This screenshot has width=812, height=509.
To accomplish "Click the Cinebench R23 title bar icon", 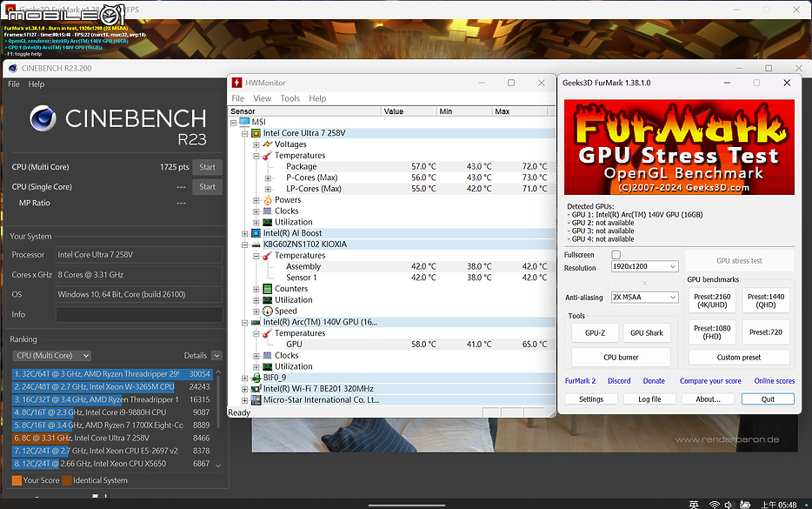I will coord(13,68).
